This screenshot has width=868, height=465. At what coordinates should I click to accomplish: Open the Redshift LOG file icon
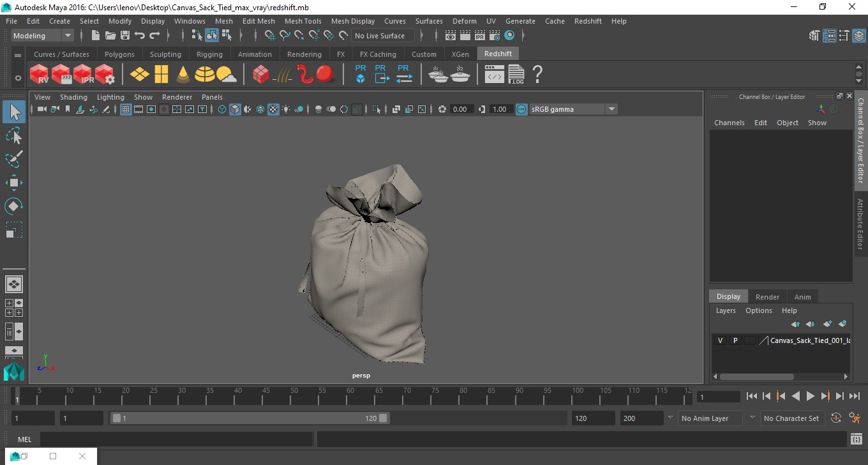click(x=516, y=74)
